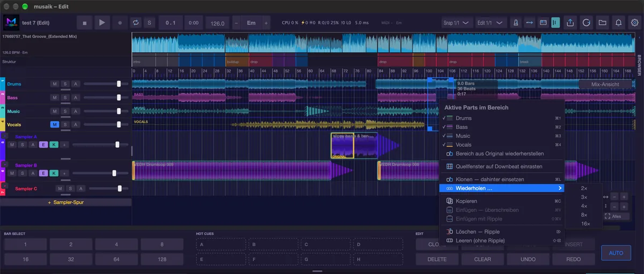Screen dimensions: 644x274
Task: Open the MIDI keyboard icon
Action: (543, 23)
